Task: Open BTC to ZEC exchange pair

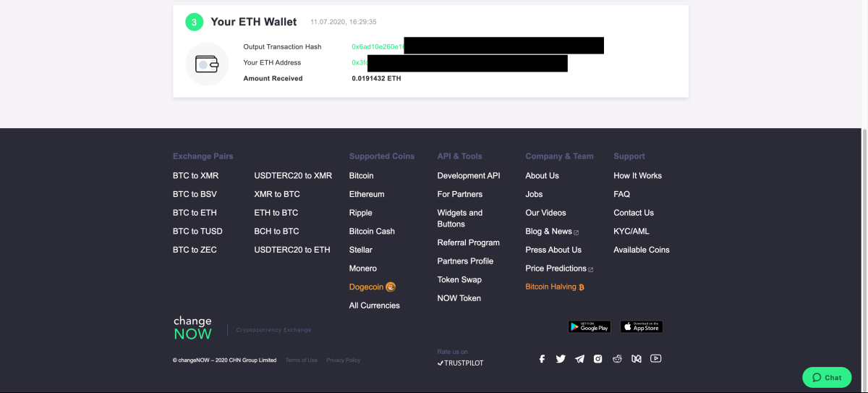Action: coord(195,250)
